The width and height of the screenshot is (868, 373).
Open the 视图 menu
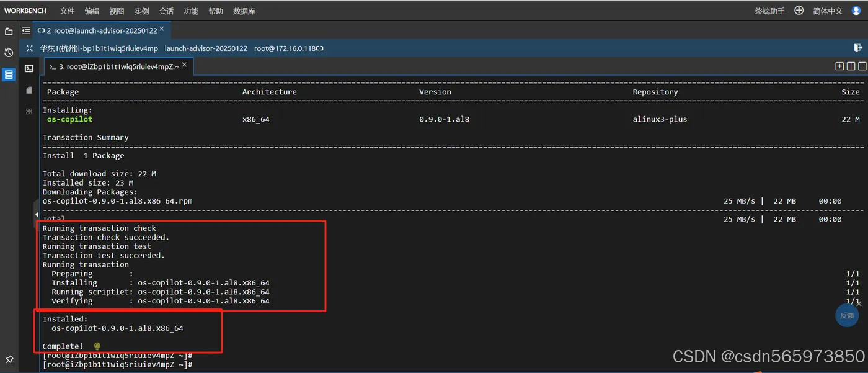tap(117, 11)
